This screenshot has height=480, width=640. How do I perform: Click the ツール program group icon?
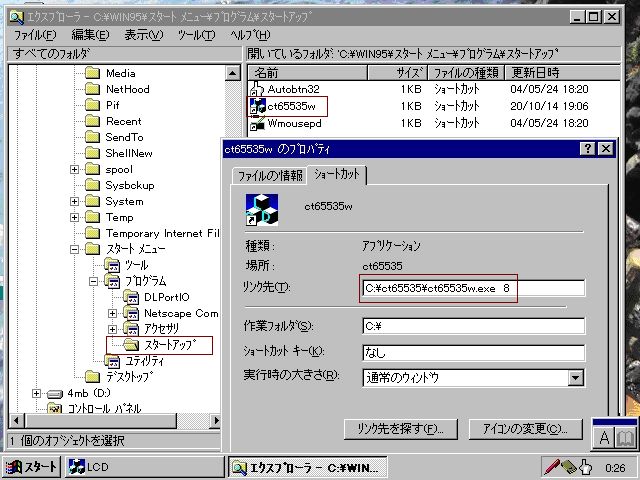112,265
